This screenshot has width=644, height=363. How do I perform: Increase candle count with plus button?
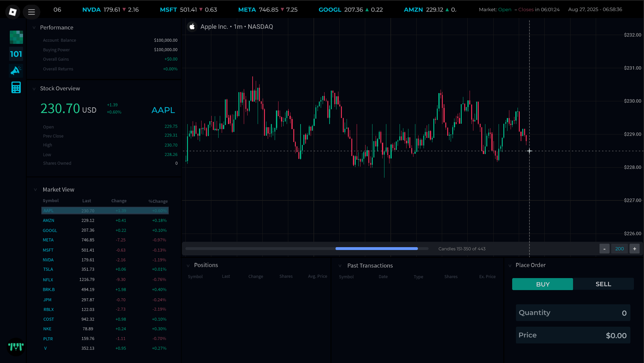pos(635,249)
